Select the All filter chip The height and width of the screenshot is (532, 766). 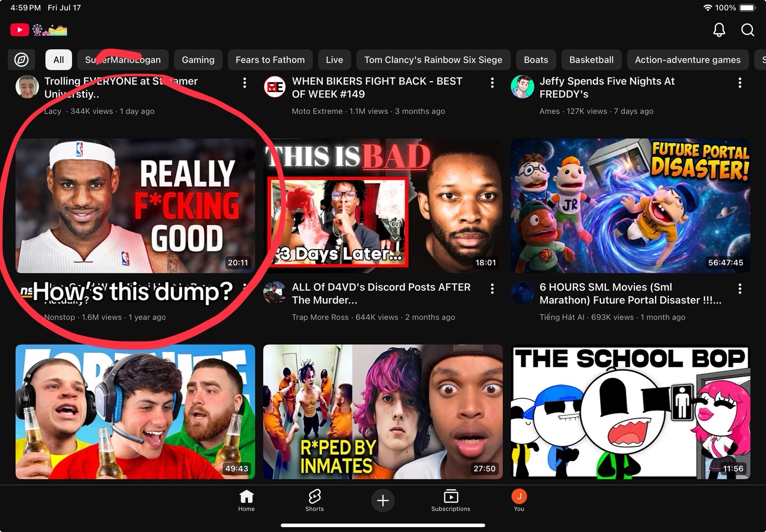59,60
